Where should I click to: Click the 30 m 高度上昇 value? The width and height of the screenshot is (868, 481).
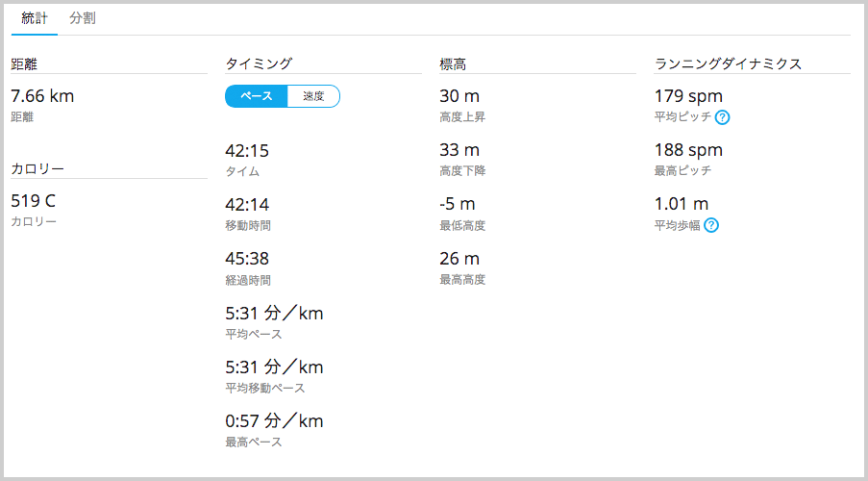[x=459, y=96]
